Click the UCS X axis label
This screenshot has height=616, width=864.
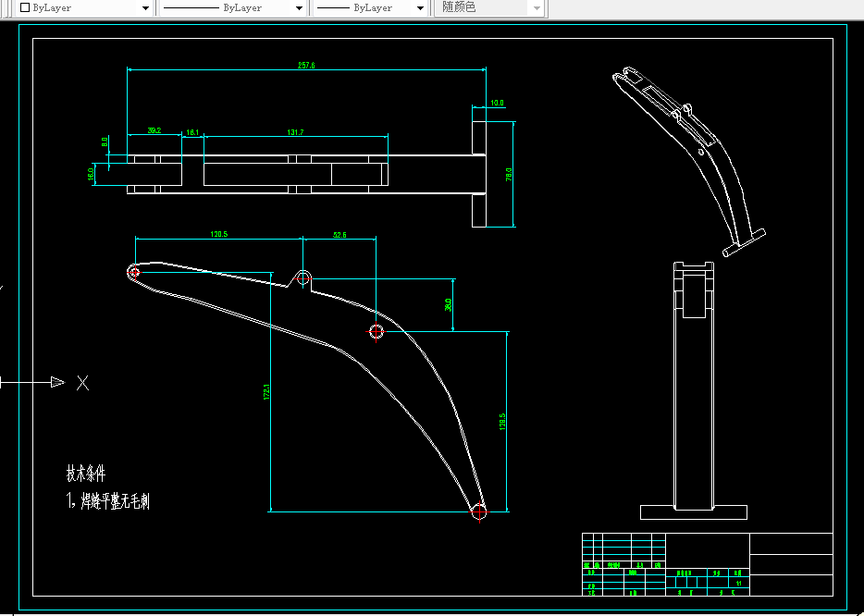(82, 382)
